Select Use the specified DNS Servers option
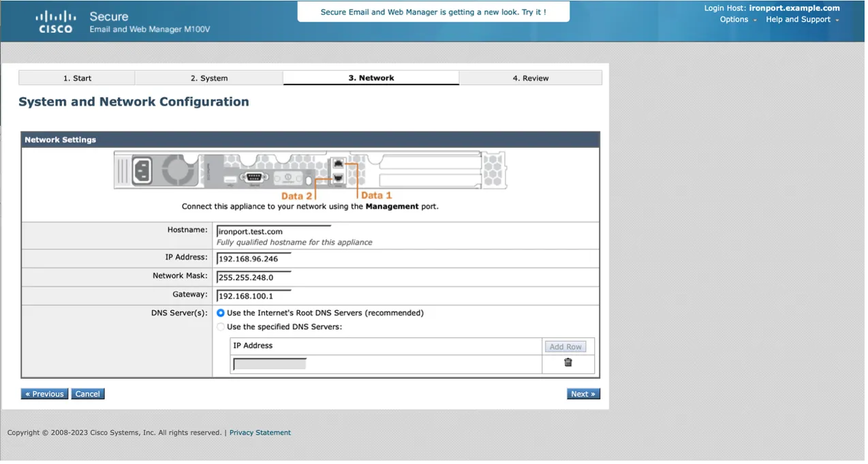 pyautogui.click(x=221, y=327)
